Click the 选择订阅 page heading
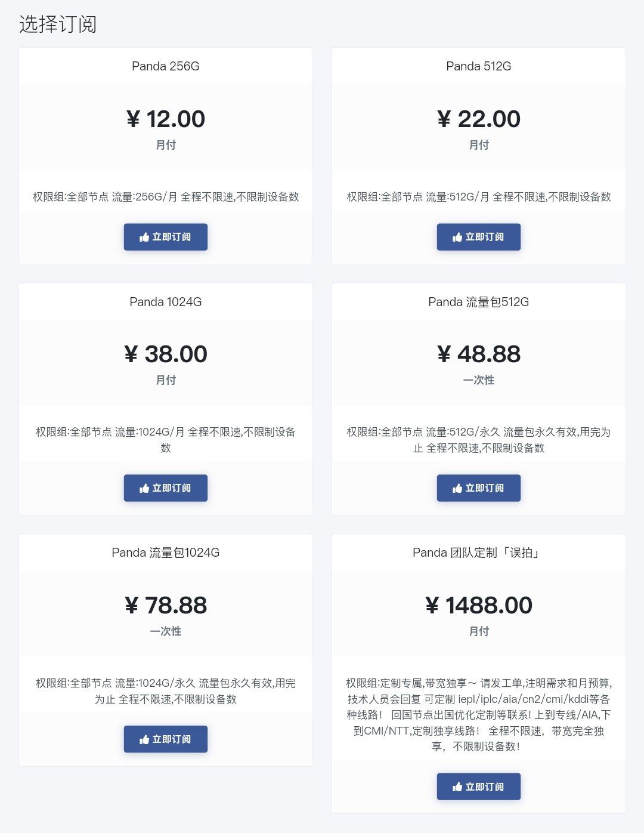 click(x=58, y=24)
